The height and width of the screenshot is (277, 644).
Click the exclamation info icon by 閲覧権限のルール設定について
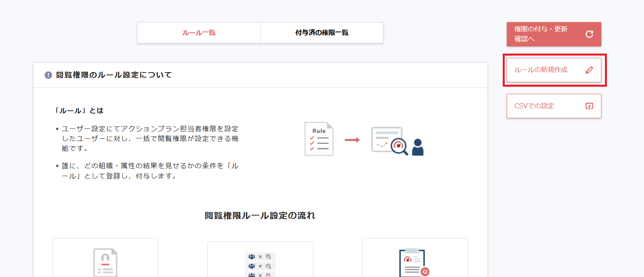48,75
